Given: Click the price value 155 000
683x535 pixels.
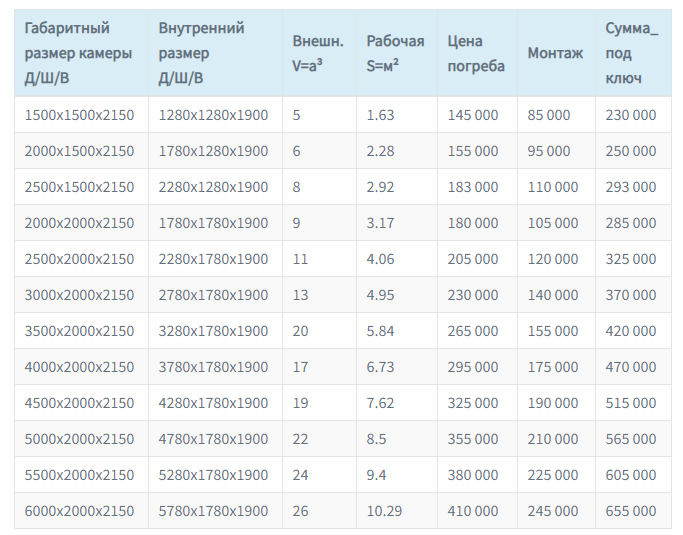Looking at the screenshot, I should click(473, 151).
